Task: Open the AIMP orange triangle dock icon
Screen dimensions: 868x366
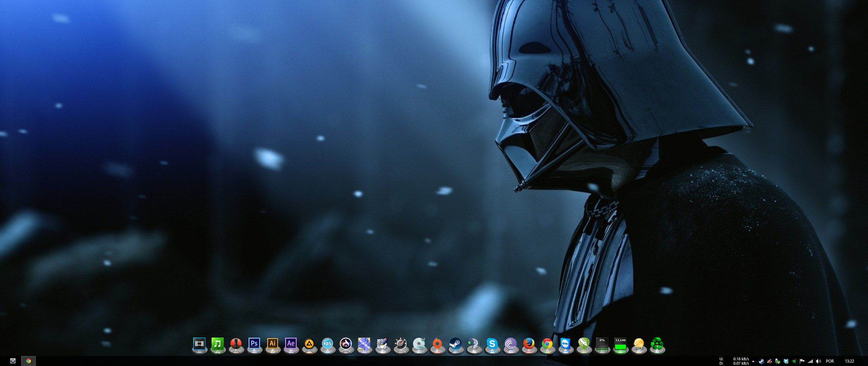Action: (309, 344)
